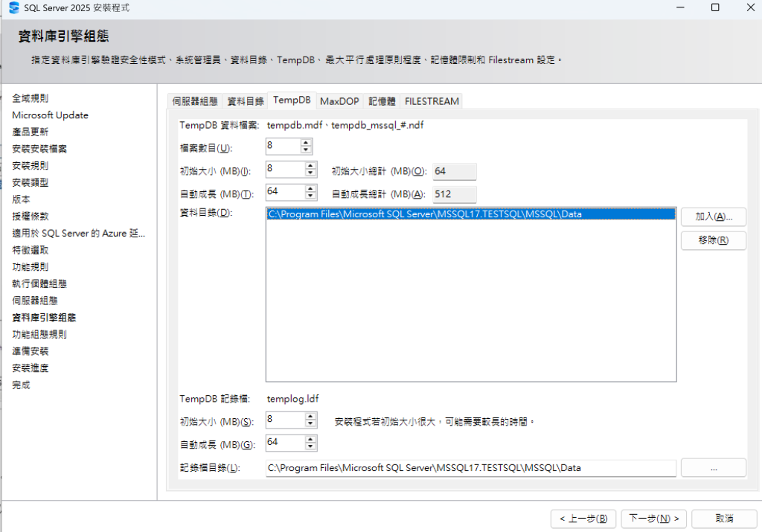
Task: Open the 記憶體 tab
Action: (382, 101)
